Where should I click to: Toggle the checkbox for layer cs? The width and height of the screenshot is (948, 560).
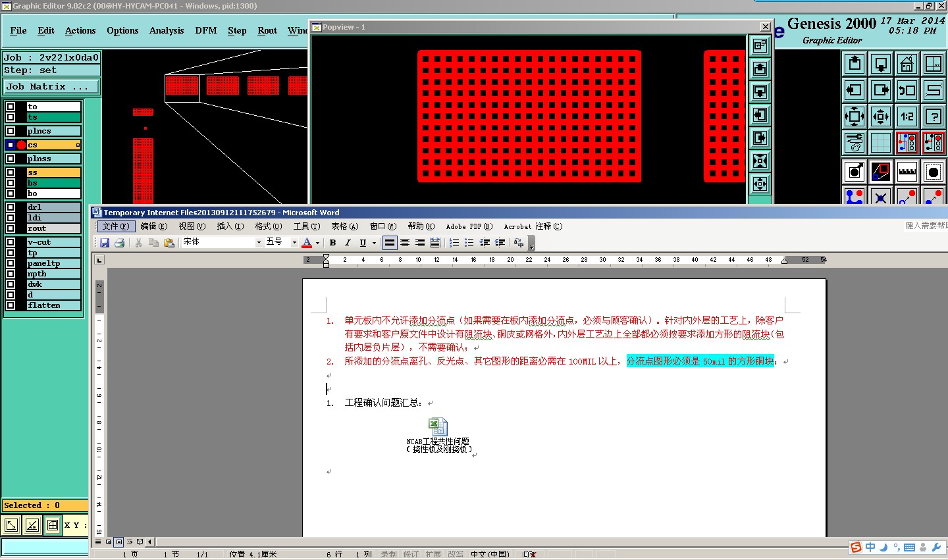(x=11, y=145)
